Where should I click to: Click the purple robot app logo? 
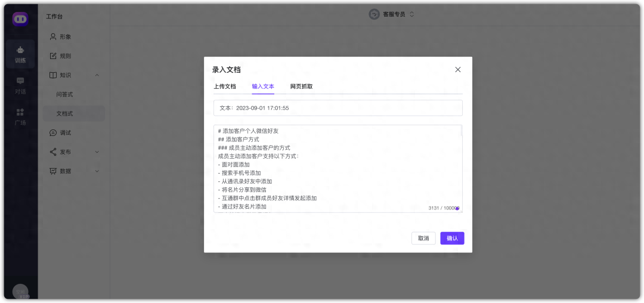click(20, 19)
